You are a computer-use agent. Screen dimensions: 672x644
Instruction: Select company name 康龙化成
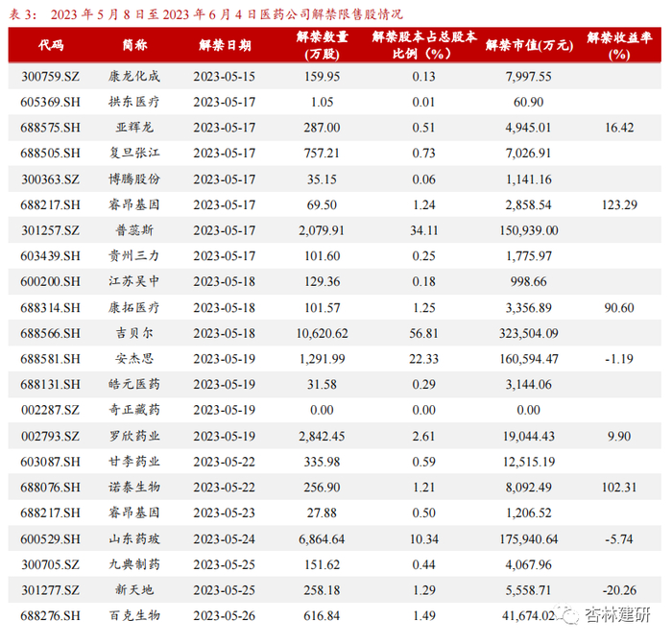[x=134, y=76]
